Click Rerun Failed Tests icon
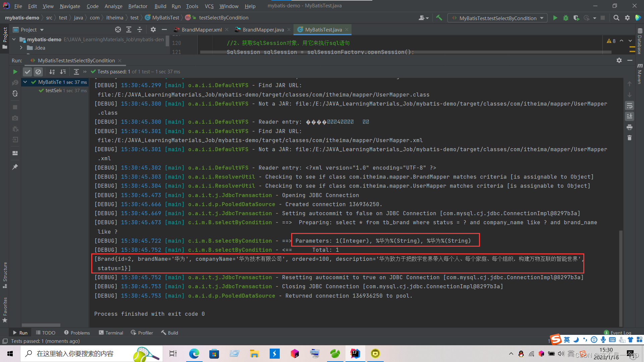This screenshot has height=362, width=644. click(x=15, y=83)
